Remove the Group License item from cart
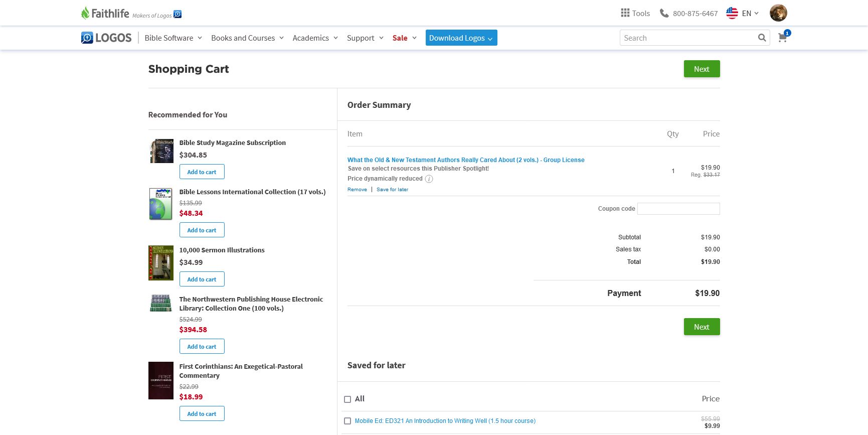The width and height of the screenshot is (868, 435). click(x=357, y=190)
